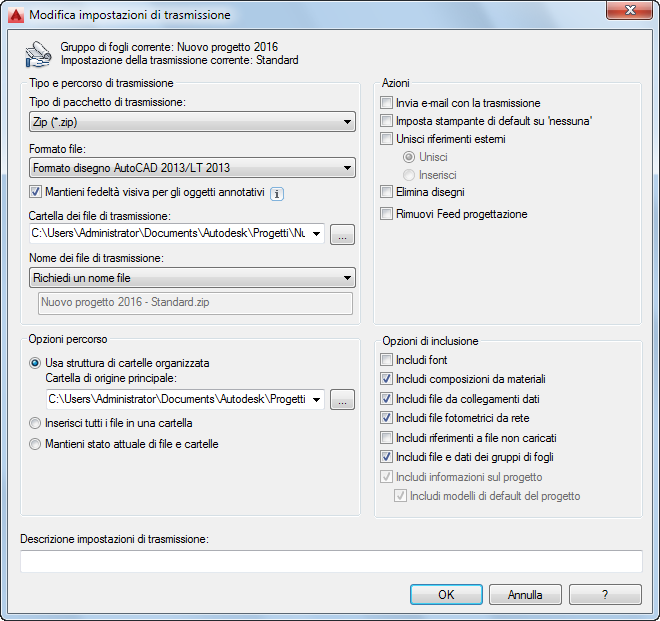Uncheck 'Mantieni fedeltà visiva' checkbox

coord(36,192)
